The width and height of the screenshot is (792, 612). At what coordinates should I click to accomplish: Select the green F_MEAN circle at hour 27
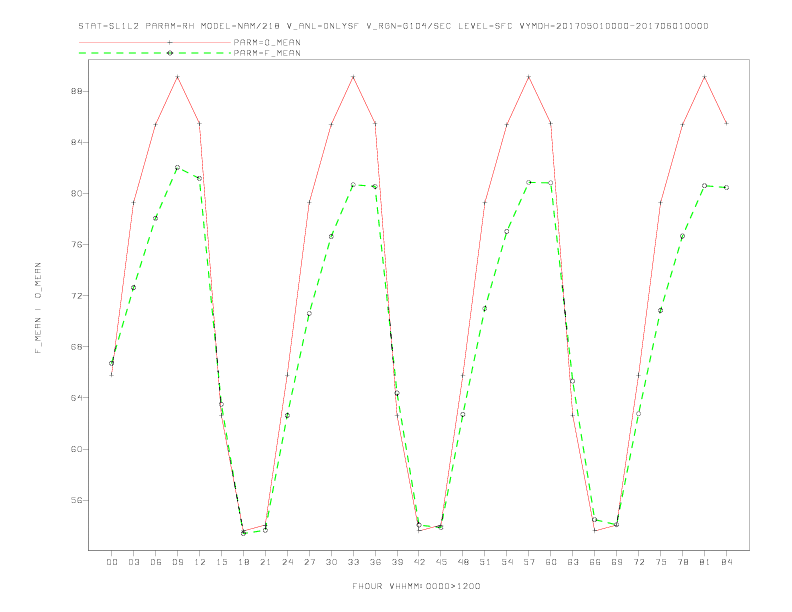[x=309, y=314]
